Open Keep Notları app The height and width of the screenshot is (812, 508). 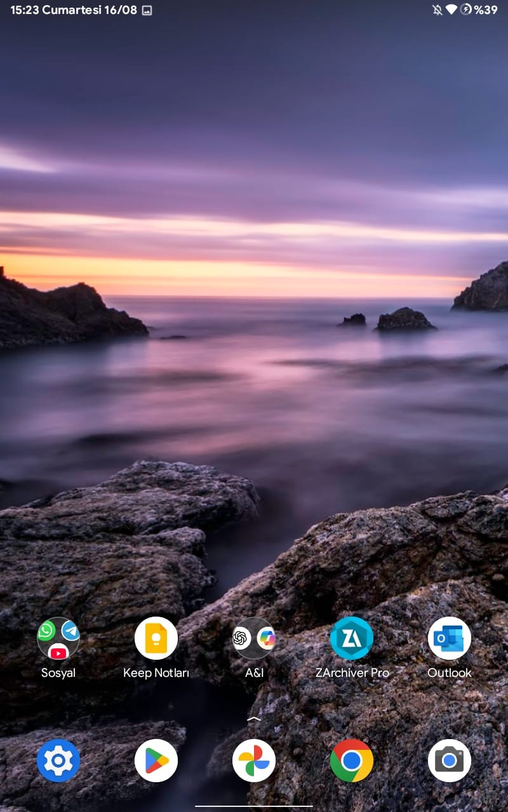tap(156, 638)
